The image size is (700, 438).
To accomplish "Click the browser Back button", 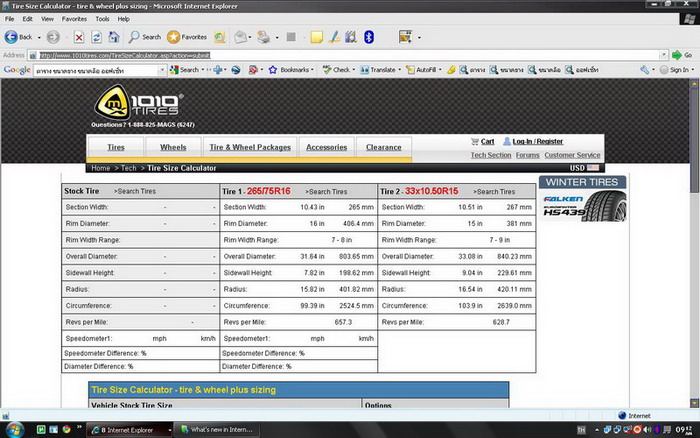I will click(x=18, y=37).
